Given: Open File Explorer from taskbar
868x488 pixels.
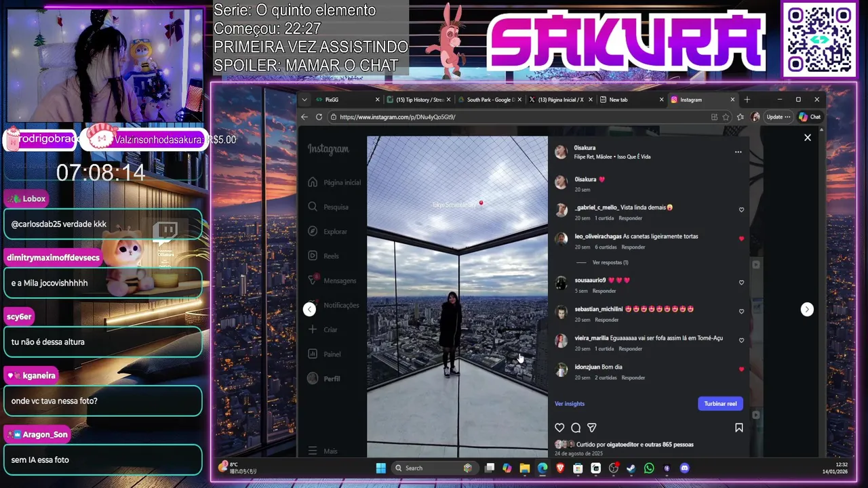Looking at the screenshot, I should click(525, 468).
